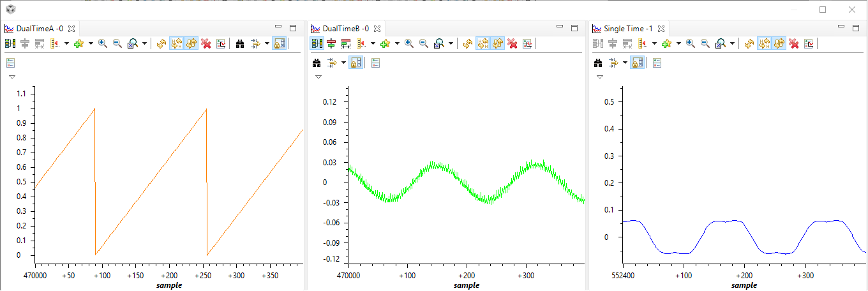
Task: Click the yellow star bookmark icon in DualTimeB
Action: point(385,43)
